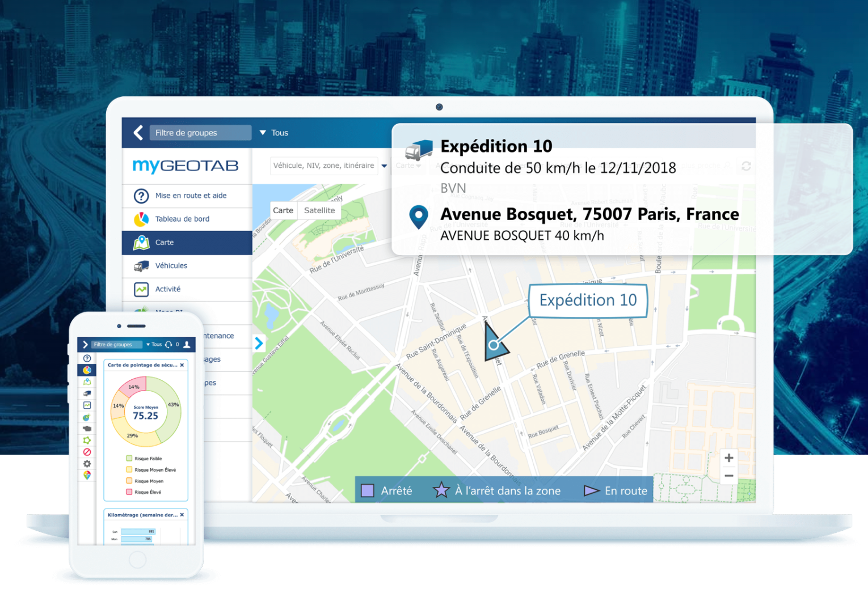Click the Véhicules truck icon in sidebar

[141, 266]
